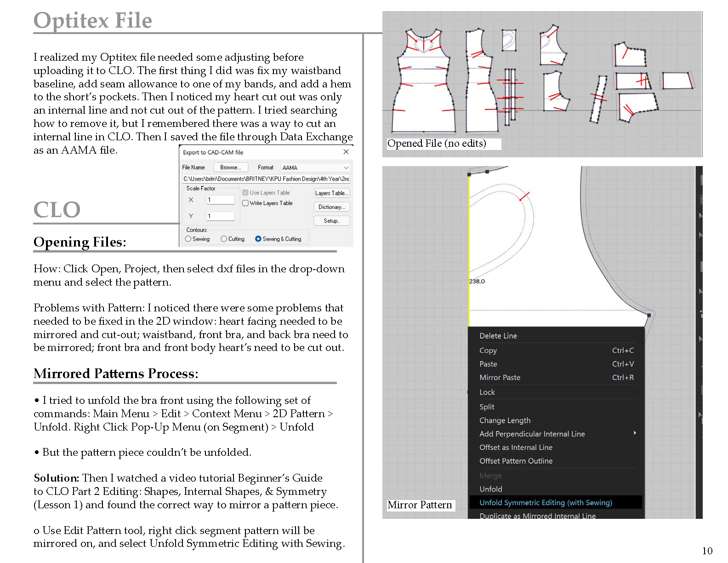Choose Paste in context menu
This screenshot has height=563, width=728.
(556, 364)
